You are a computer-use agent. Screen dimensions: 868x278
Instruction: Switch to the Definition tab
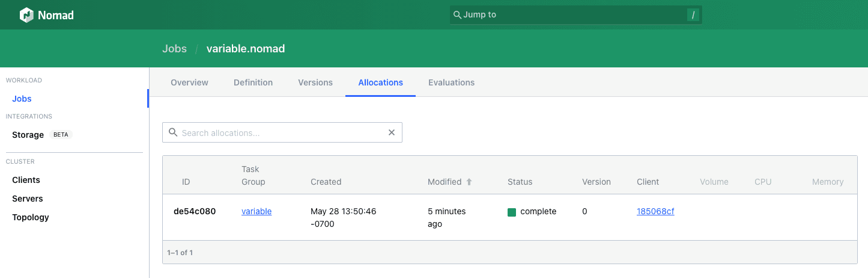(253, 82)
